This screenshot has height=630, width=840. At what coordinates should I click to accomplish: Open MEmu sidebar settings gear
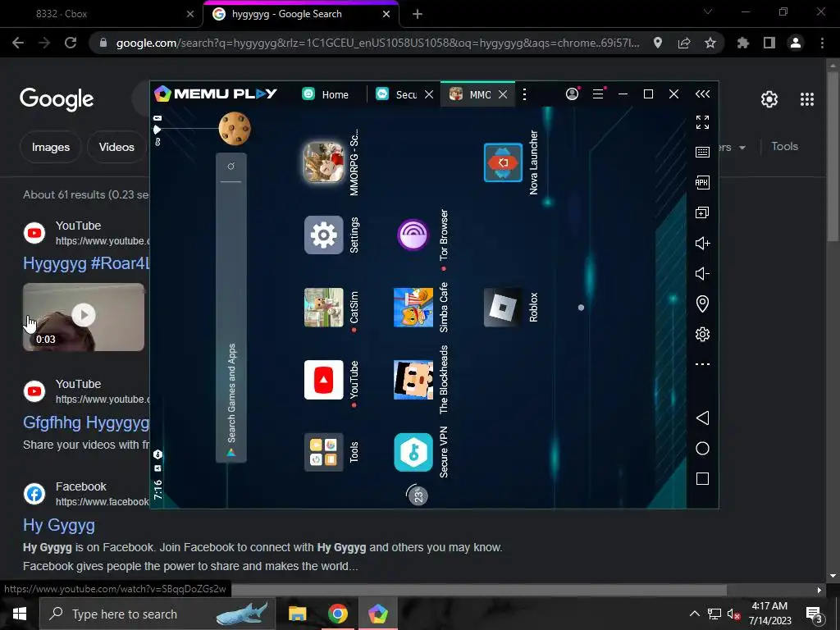click(702, 335)
